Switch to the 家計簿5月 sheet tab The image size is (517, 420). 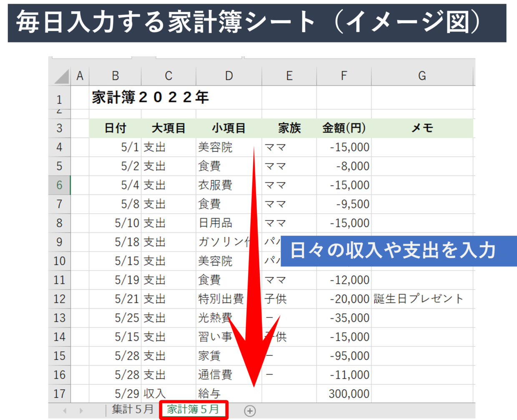click(193, 410)
